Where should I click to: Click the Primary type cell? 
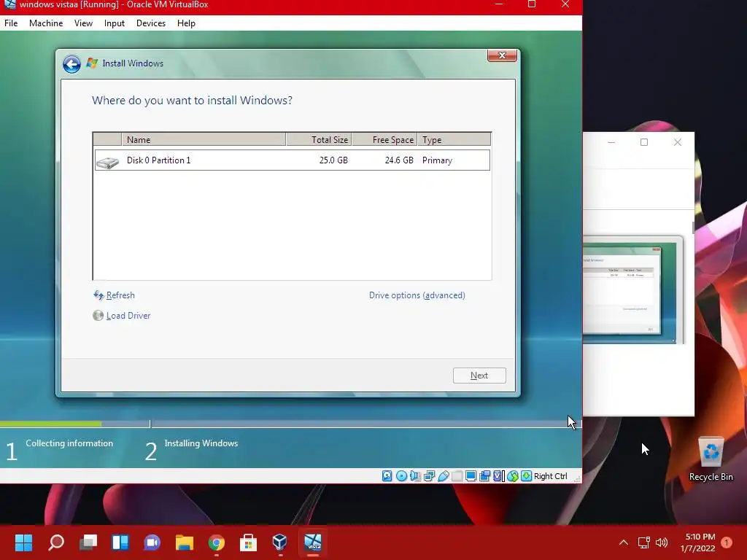[438, 160]
